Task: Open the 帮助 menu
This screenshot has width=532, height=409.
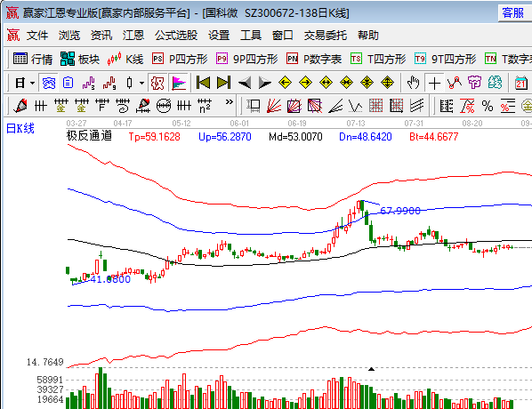Action: (368, 36)
